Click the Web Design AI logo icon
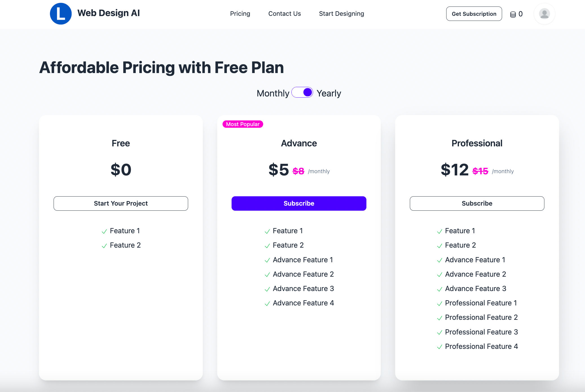Image resolution: width=585 pixels, height=392 pixels. pyautogui.click(x=61, y=13)
